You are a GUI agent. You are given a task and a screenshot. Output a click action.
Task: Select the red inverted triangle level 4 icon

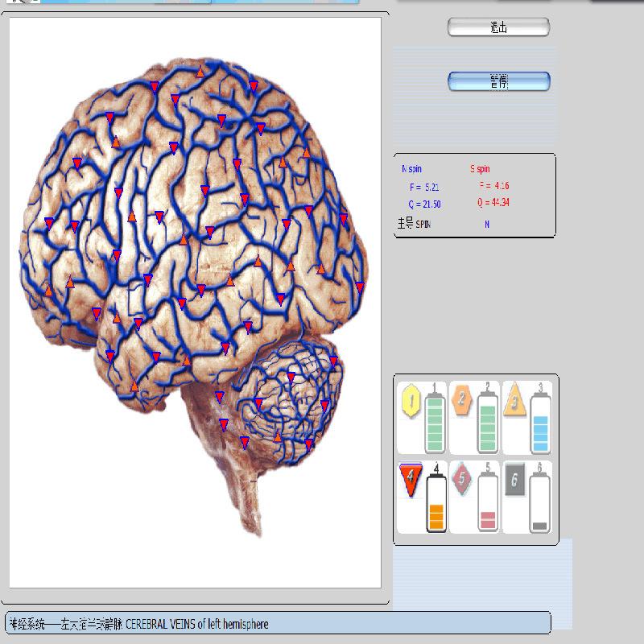click(411, 478)
